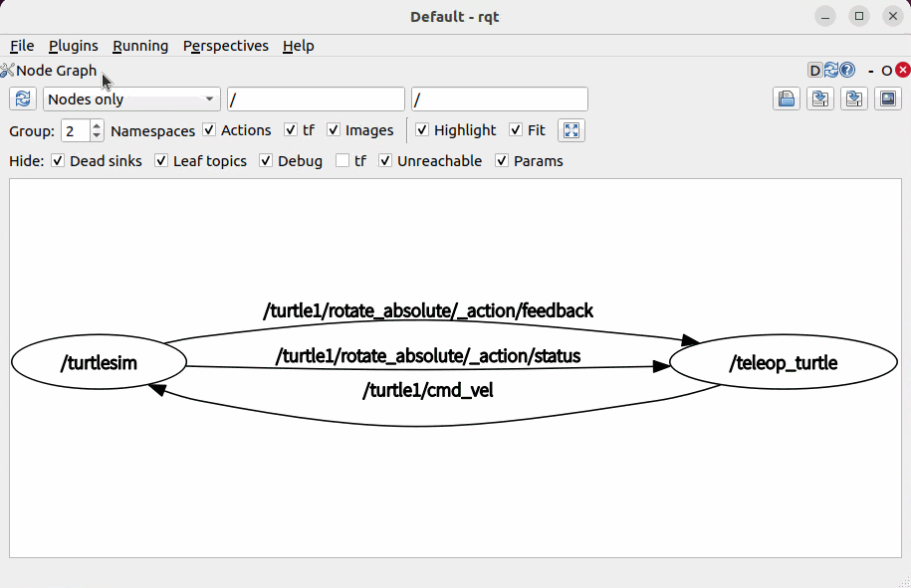Open the Plugins menu
This screenshot has height=588, width=911.
[x=74, y=46]
